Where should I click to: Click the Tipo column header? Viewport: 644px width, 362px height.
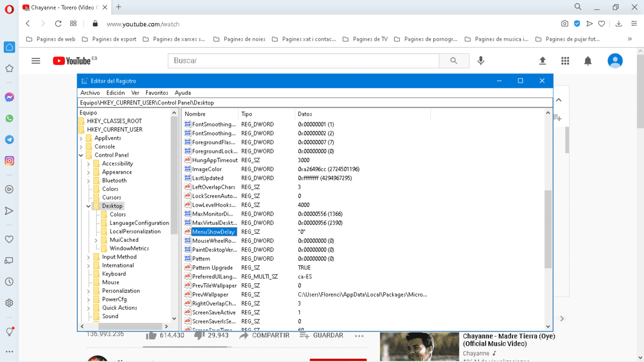pyautogui.click(x=267, y=114)
